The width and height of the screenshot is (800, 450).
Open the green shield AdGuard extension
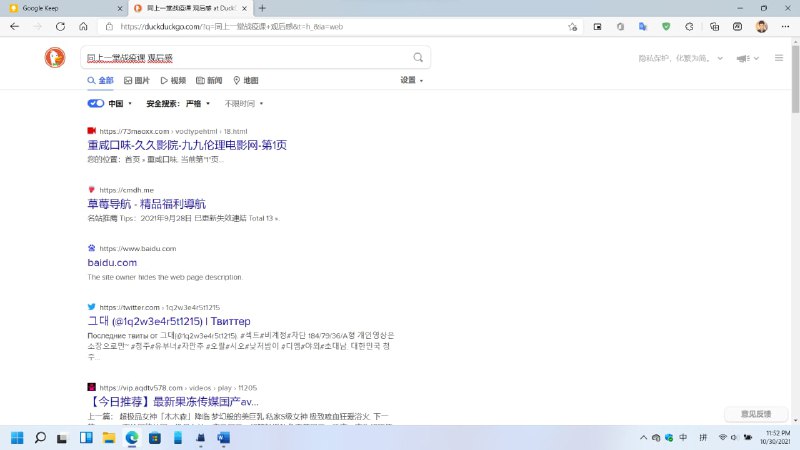pyautogui.click(x=666, y=27)
